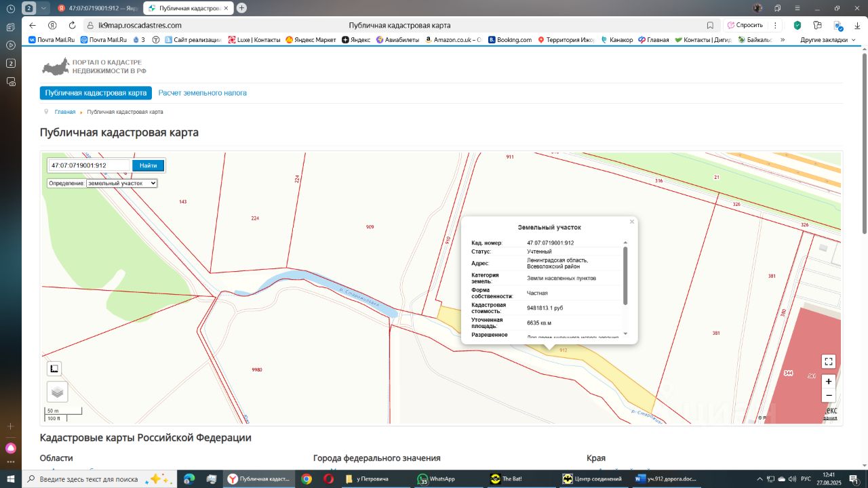Launch Opera from the taskbar
Viewport: 868px width, 488px height.
click(329, 479)
